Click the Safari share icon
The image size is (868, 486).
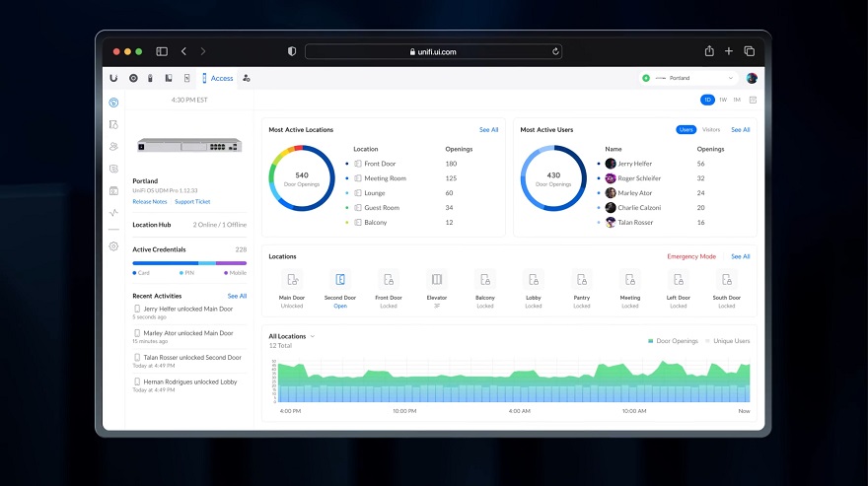708,51
